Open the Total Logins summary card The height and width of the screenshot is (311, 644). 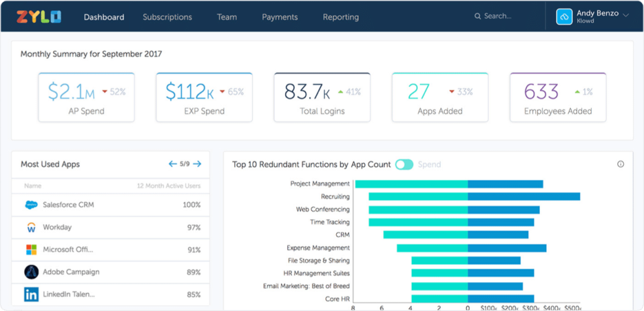322,97
